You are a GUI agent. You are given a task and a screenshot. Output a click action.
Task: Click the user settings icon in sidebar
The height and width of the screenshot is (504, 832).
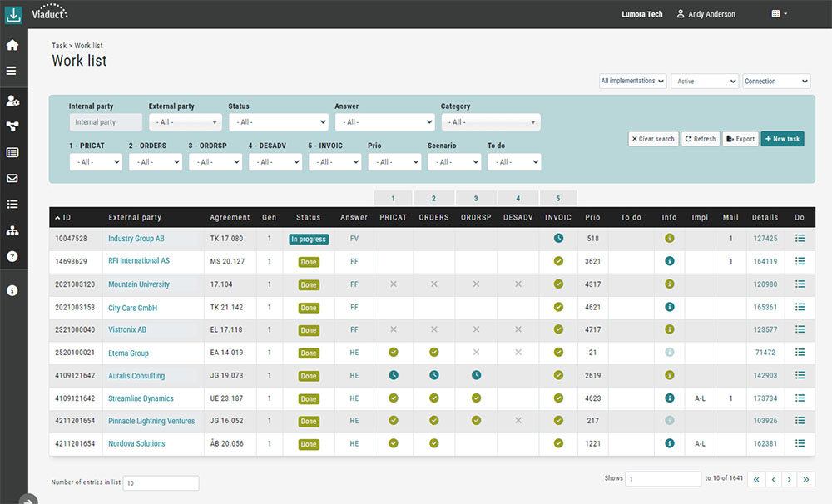pos(12,101)
